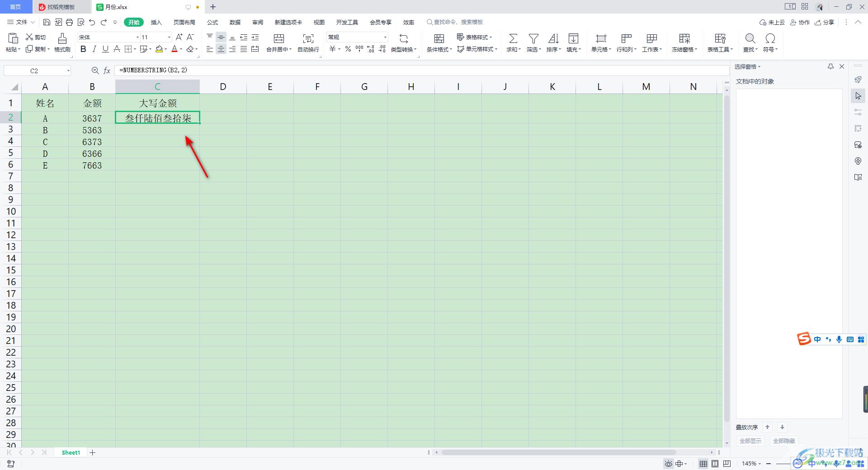Click the Paste clipboard icon
Viewport: 868px width, 470px height.
point(13,38)
